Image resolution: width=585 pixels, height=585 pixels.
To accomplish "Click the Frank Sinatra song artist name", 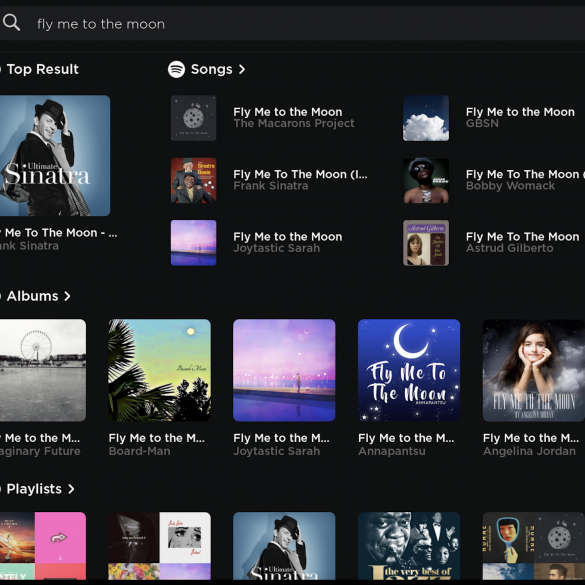I will [x=271, y=186].
